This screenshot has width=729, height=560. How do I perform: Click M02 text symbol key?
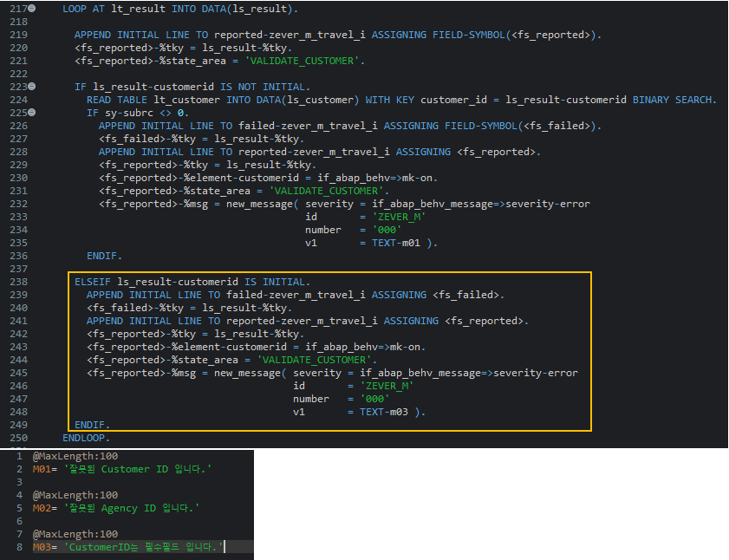[42, 508]
